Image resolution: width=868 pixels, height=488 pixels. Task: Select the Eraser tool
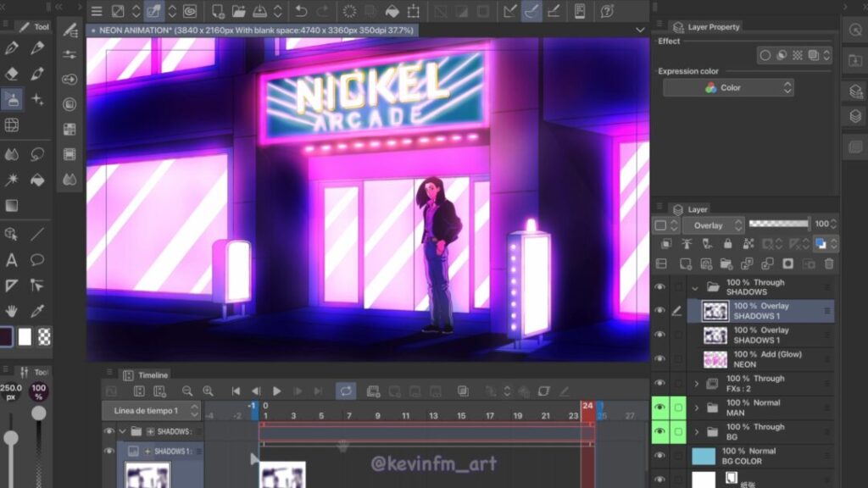click(12, 74)
